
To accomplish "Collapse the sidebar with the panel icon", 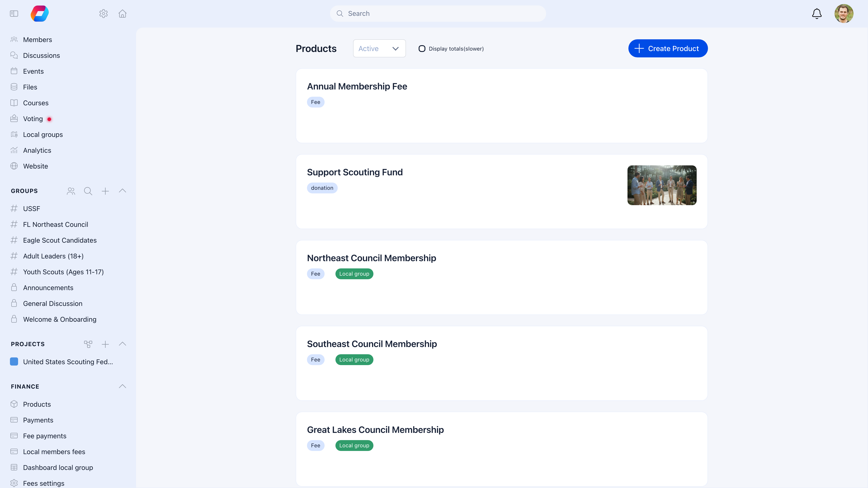I will click(14, 14).
